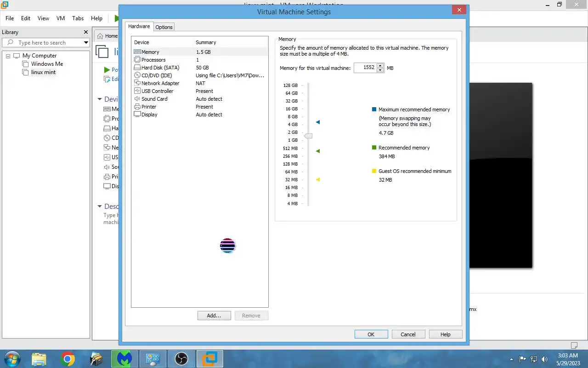Open Windows Start button
588x368 pixels.
click(11, 359)
